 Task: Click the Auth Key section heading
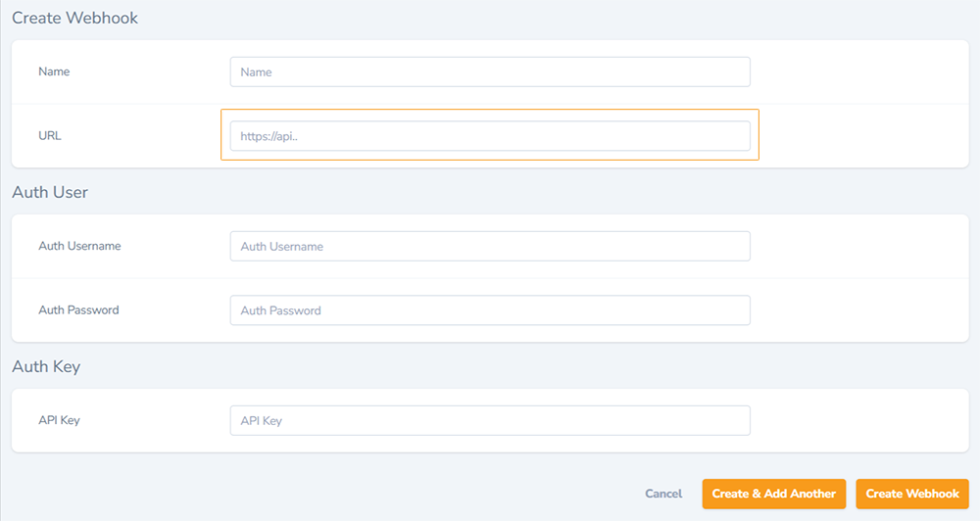[x=46, y=366]
